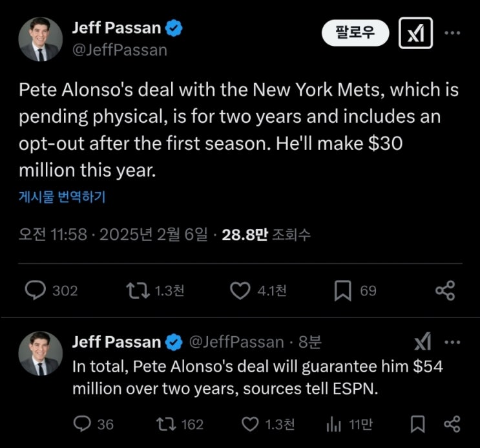Viewport: 480px width, 448px height.
Task: Like the $54 million reply post
Action: 250,424
